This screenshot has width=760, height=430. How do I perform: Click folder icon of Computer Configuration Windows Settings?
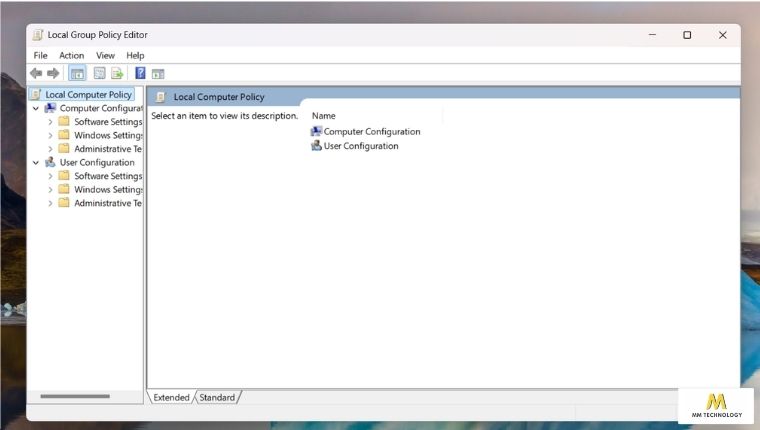[64, 135]
